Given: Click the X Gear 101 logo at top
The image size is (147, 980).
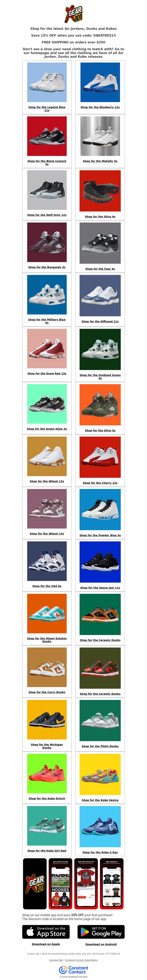Looking at the screenshot, I should click(x=73, y=14).
